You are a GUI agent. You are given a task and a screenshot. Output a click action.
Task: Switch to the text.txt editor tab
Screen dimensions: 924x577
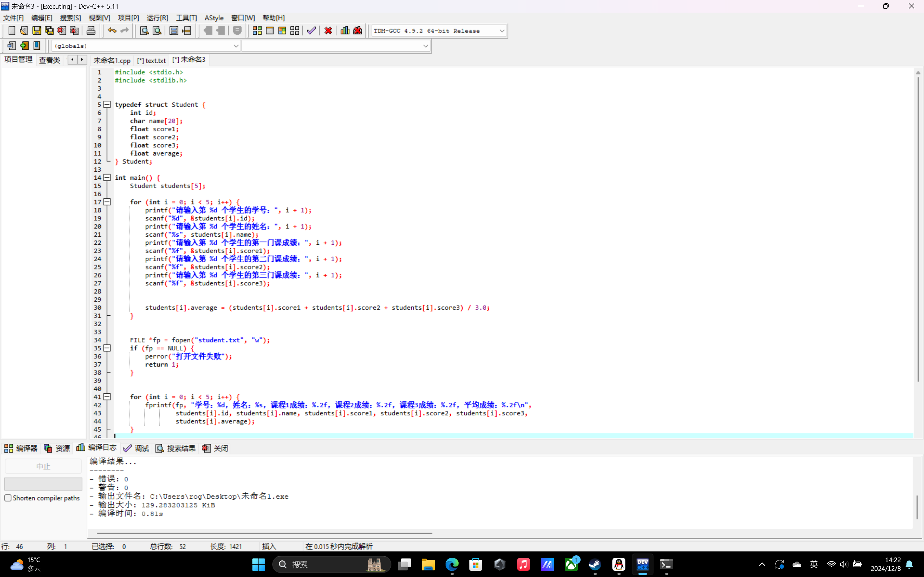point(152,60)
